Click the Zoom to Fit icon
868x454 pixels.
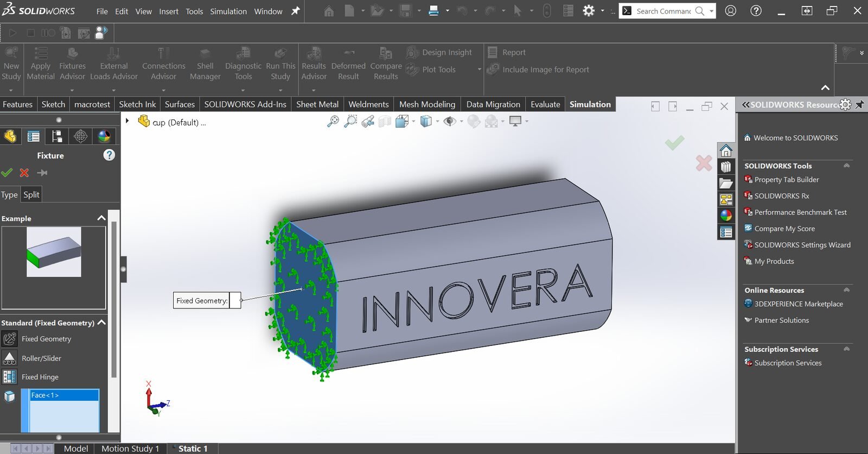(x=333, y=122)
